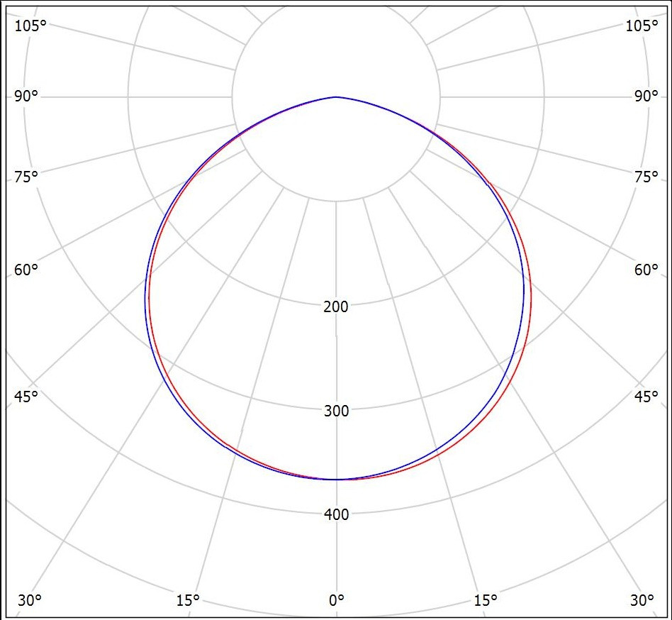Click the right 15° angle label
Image resolution: width=672 pixels, height=620 pixels.
click(x=485, y=600)
